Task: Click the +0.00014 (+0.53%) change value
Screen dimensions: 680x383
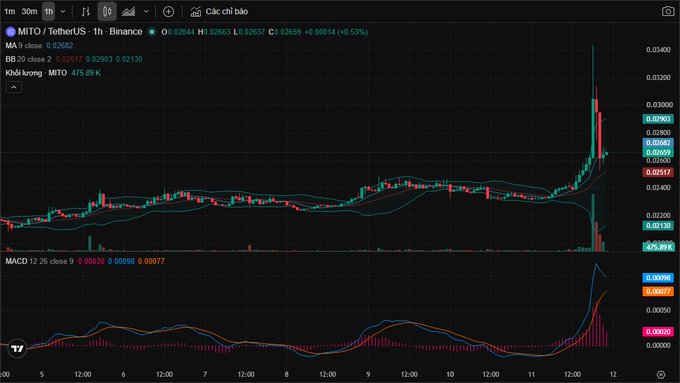Action: [x=336, y=32]
